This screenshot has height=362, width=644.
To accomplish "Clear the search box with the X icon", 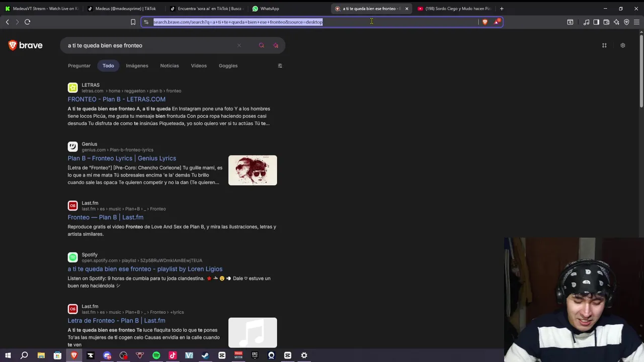I will (x=239, y=45).
